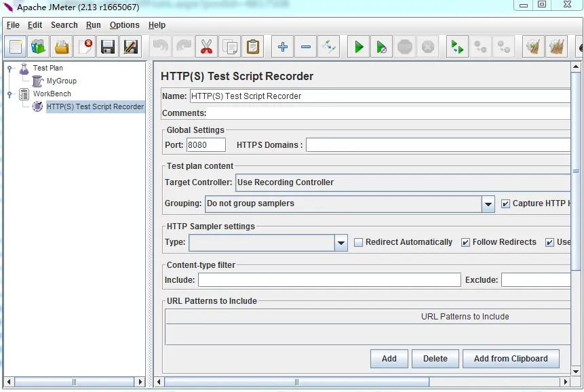Click Add from Clipboard button
This screenshot has width=584, height=392.
pos(511,359)
